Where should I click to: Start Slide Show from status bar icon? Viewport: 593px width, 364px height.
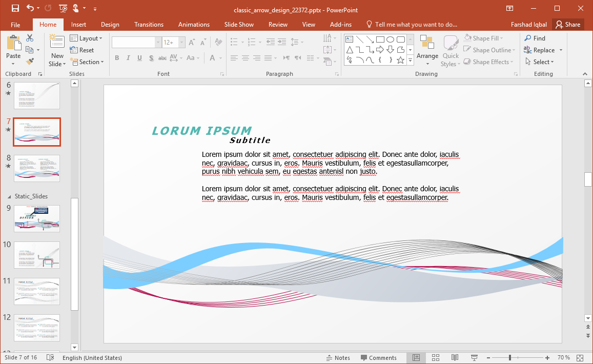pos(474,357)
